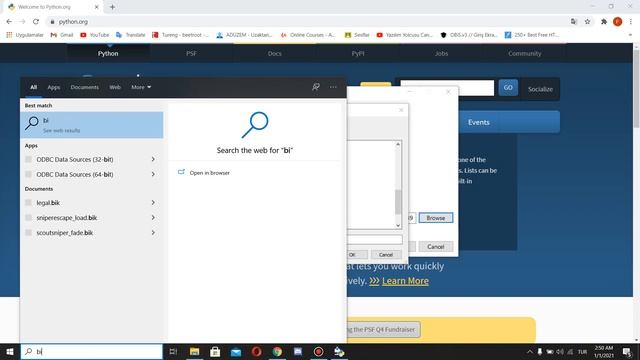The width and height of the screenshot is (640, 360).
Task: Open the Community tab on python.org
Action: (x=524, y=53)
